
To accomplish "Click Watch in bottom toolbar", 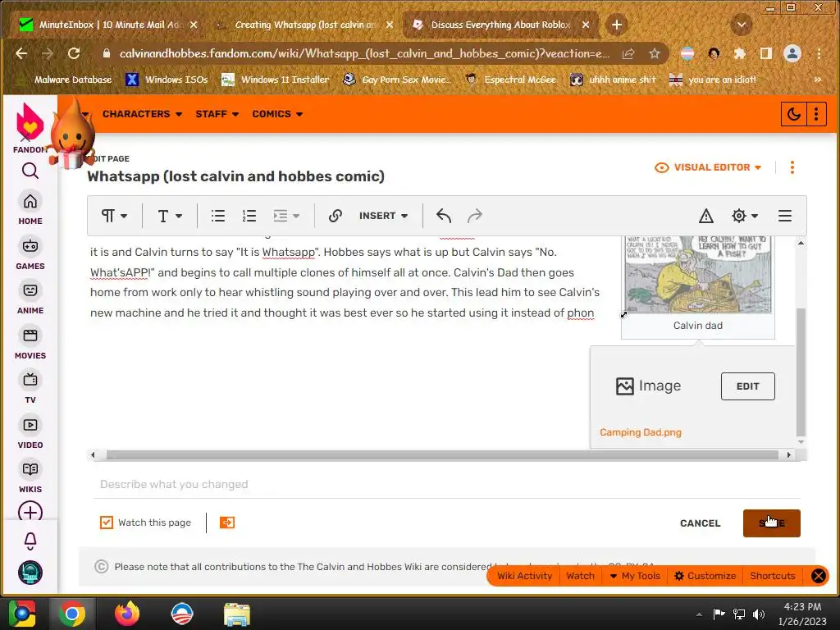I will pyautogui.click(x=580, y=576).
